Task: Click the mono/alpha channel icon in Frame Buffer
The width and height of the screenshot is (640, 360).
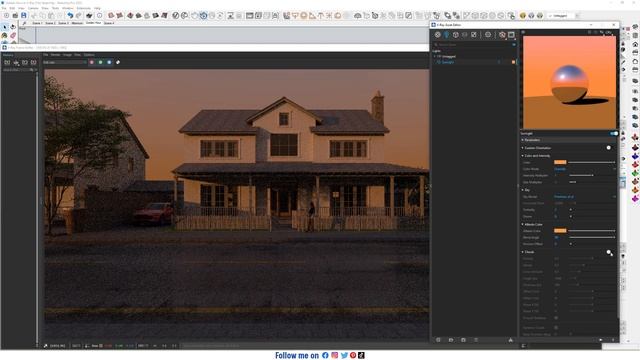Action: click(x=118, y=62)
